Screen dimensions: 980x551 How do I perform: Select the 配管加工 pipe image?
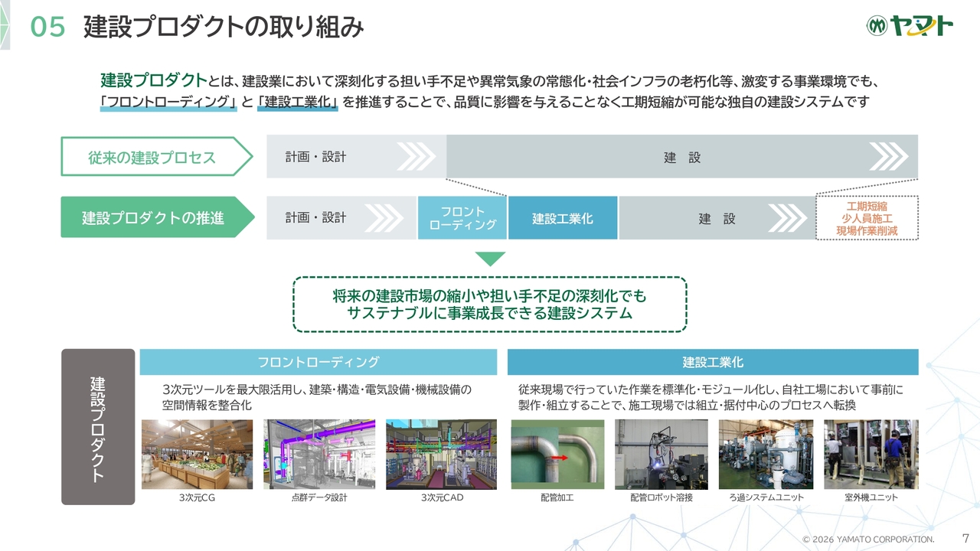[557, 454]
